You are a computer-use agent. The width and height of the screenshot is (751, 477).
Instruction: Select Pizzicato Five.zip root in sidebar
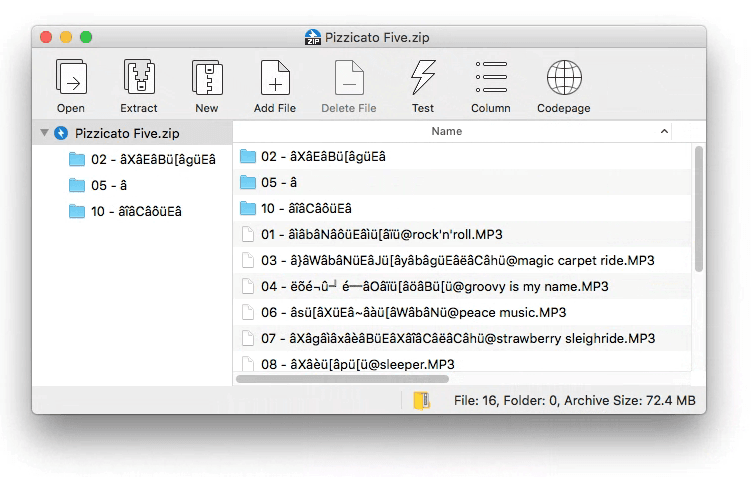(x=126, y=133)
